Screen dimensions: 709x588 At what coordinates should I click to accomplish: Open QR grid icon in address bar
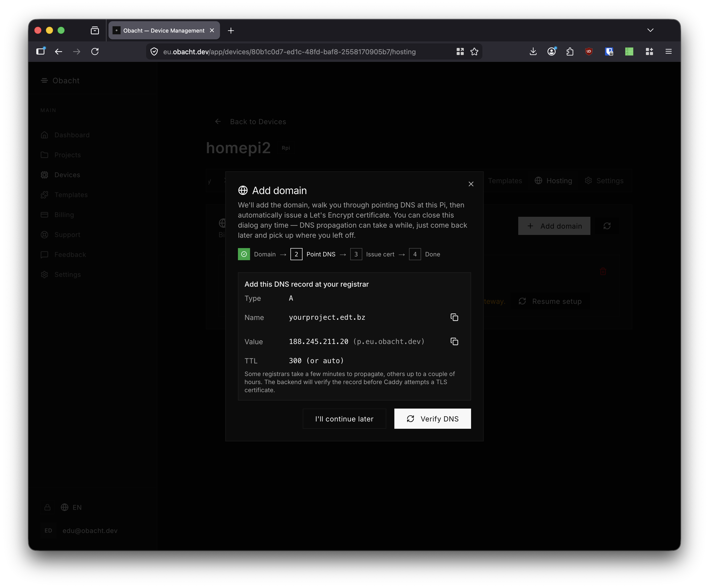pyautogui.click(x=460, y=51)
